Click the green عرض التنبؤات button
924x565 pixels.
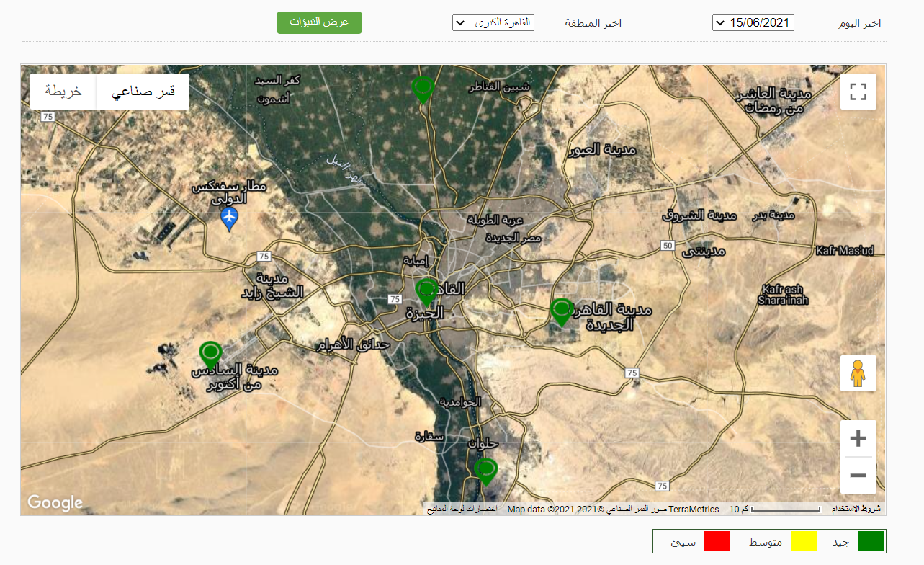click(x=319, y=22)
